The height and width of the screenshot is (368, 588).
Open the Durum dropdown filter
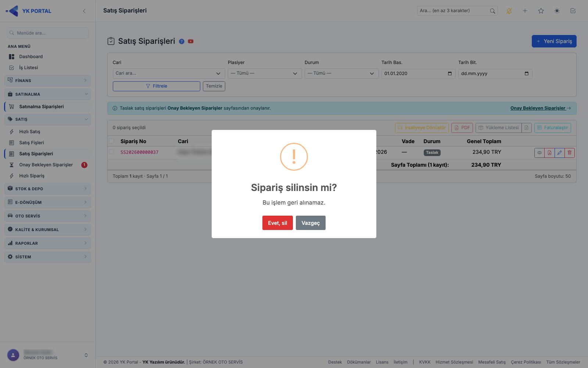(x=341, y=74)
